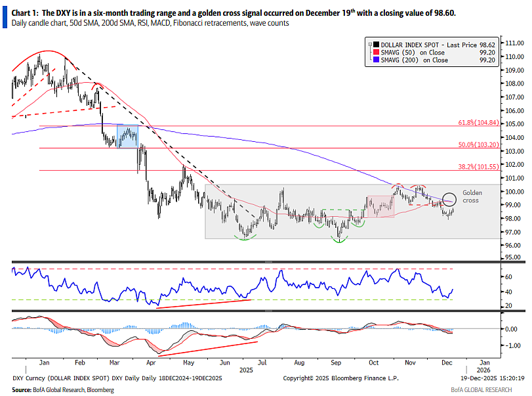Click the 100.00 price axis label

(x=514, y=192)
